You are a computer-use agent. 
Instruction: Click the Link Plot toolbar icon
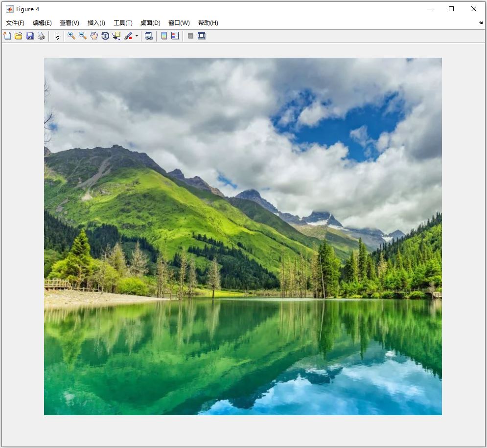pyautogui.click(x=149, y=36)
